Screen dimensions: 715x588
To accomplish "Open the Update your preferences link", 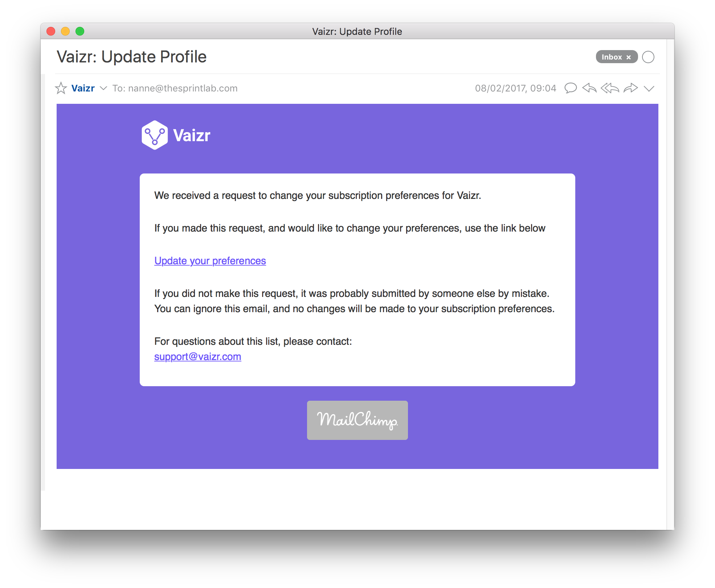I will point(210,261).
